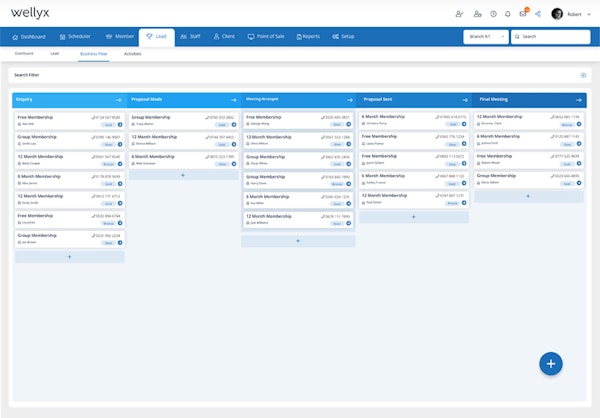Screen dimensions: 600x418
Task: Expand the Robert user menu arrow
Action: (589, 14)
